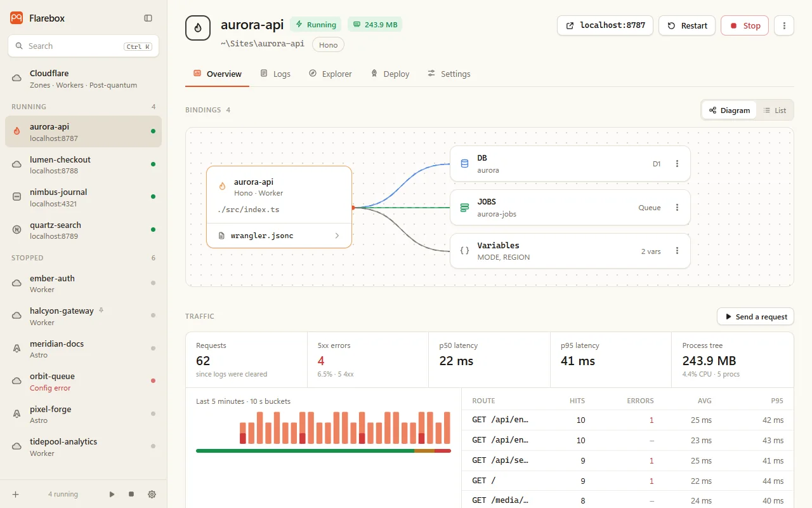812x508 pixels.
Task: Click the wrangler.jsonc file icon
Action: 221,236
